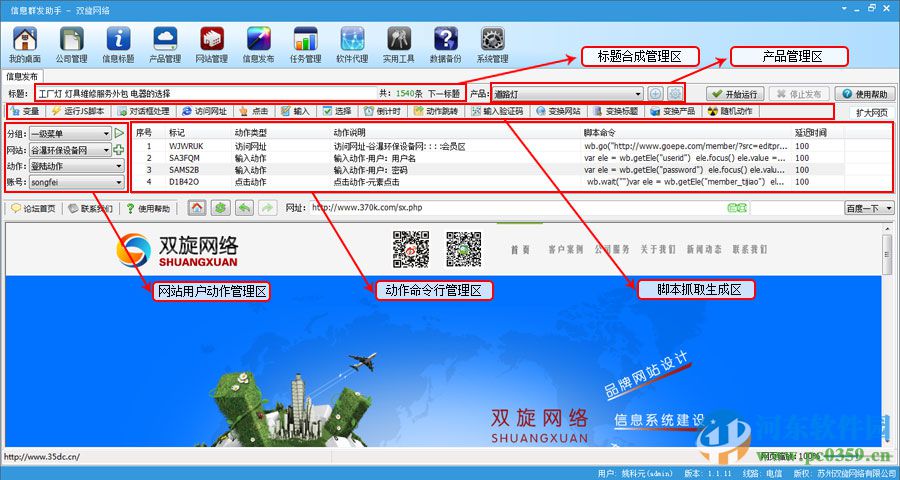Insert a 变量 script action

coord(25,111)
